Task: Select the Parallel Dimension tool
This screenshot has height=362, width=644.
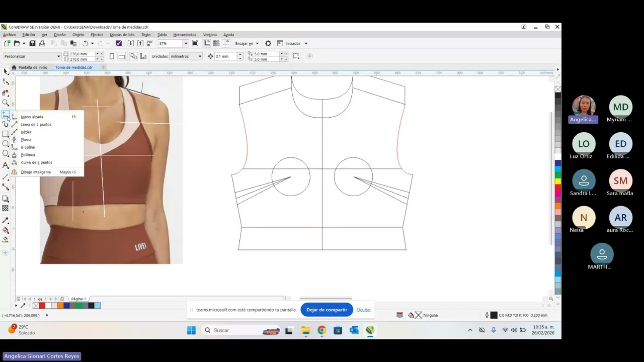Action: coord(6,177)
